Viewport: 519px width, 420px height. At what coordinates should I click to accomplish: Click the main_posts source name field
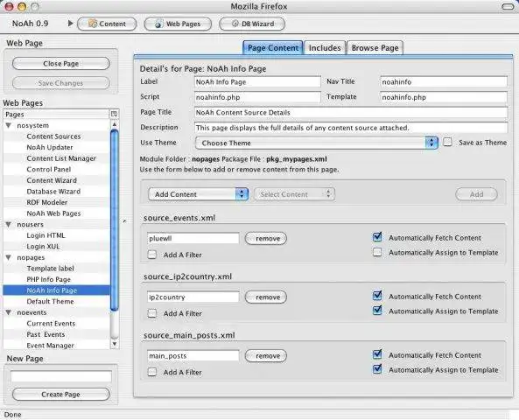click(193, 356)
